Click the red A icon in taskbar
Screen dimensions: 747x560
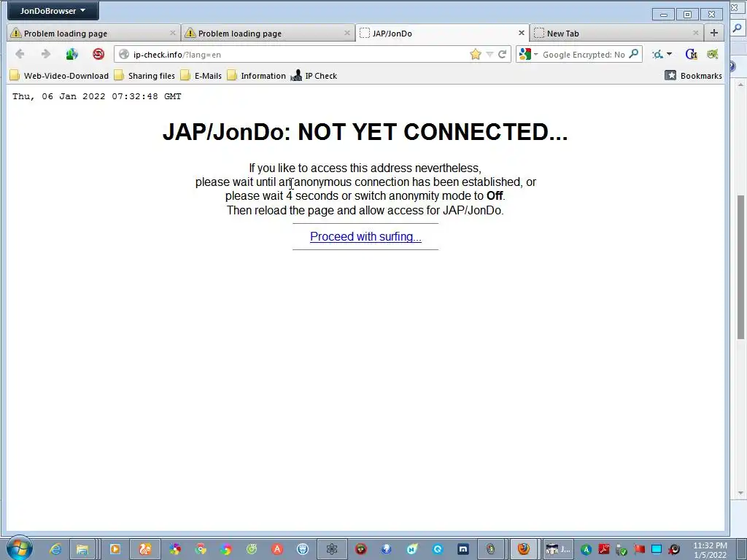click(x=276, y=549)
